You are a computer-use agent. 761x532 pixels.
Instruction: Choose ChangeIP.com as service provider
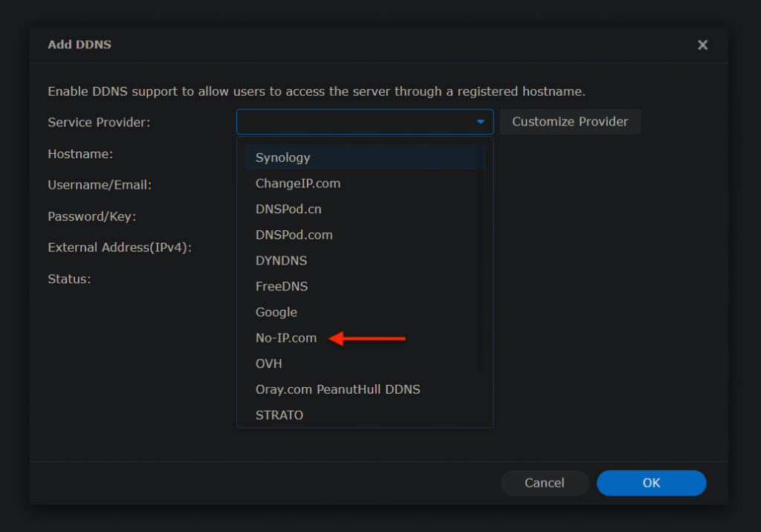tap(298, 184)
